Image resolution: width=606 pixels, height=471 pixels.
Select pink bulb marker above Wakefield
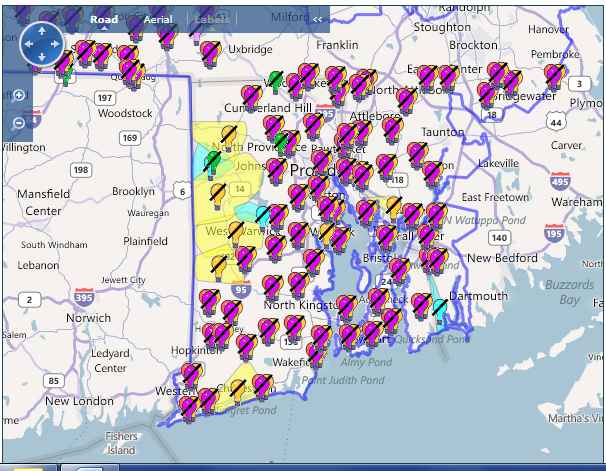coord(295,328)
